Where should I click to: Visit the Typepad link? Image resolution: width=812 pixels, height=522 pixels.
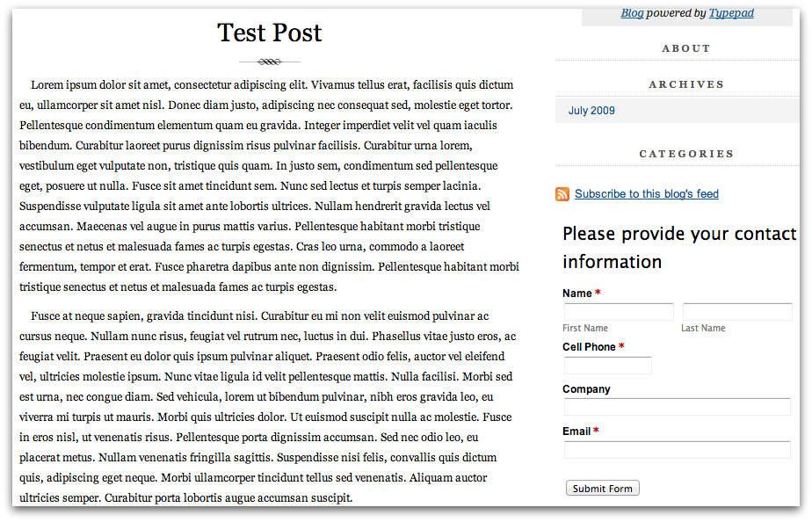pyautogui.click(x=732, y=12)
